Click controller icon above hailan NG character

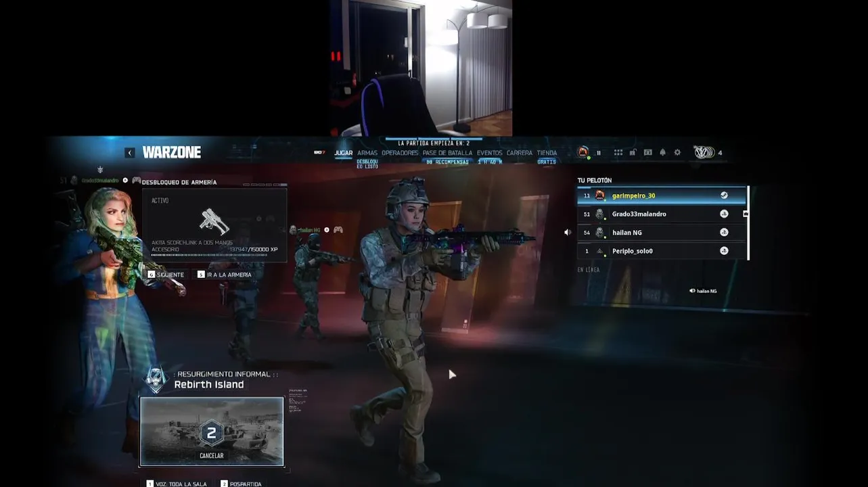tap(338, 230)
